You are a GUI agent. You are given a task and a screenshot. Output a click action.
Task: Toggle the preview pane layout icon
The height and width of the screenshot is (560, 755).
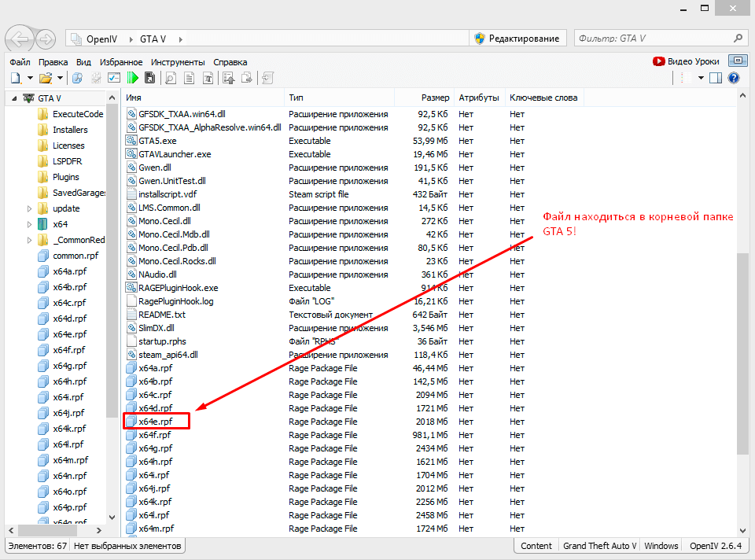716,78
